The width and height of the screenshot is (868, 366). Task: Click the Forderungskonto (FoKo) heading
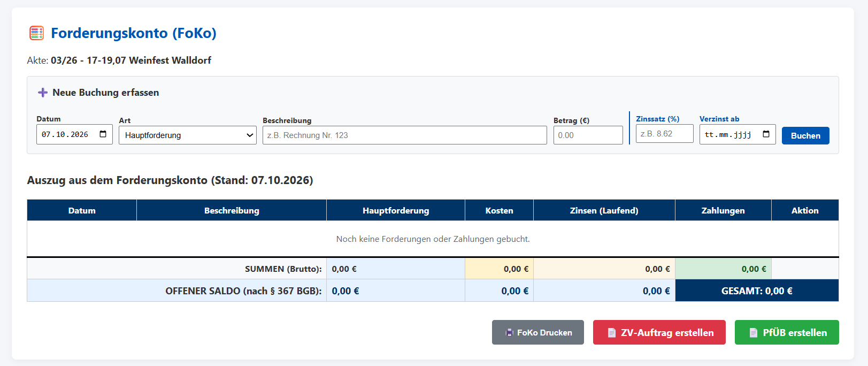(134, 33)
